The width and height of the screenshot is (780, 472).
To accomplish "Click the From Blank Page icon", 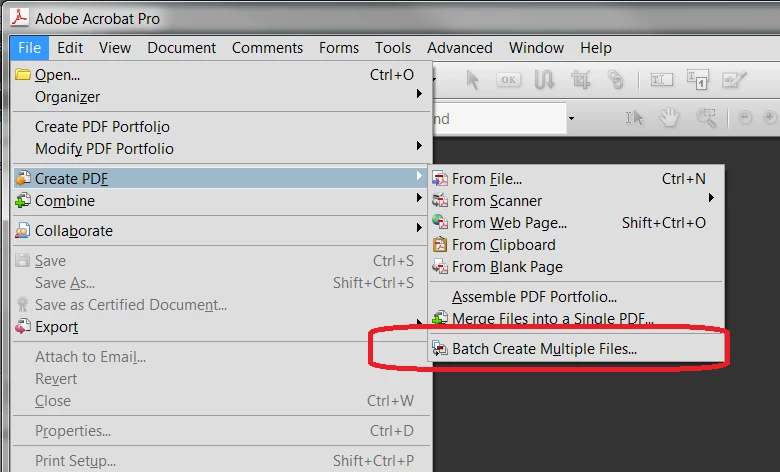I will tap(440, 267).
